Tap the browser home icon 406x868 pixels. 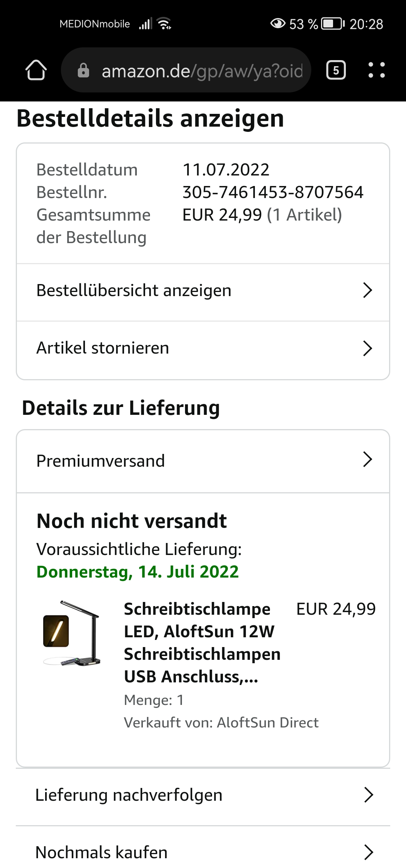(x=36, y=70)
